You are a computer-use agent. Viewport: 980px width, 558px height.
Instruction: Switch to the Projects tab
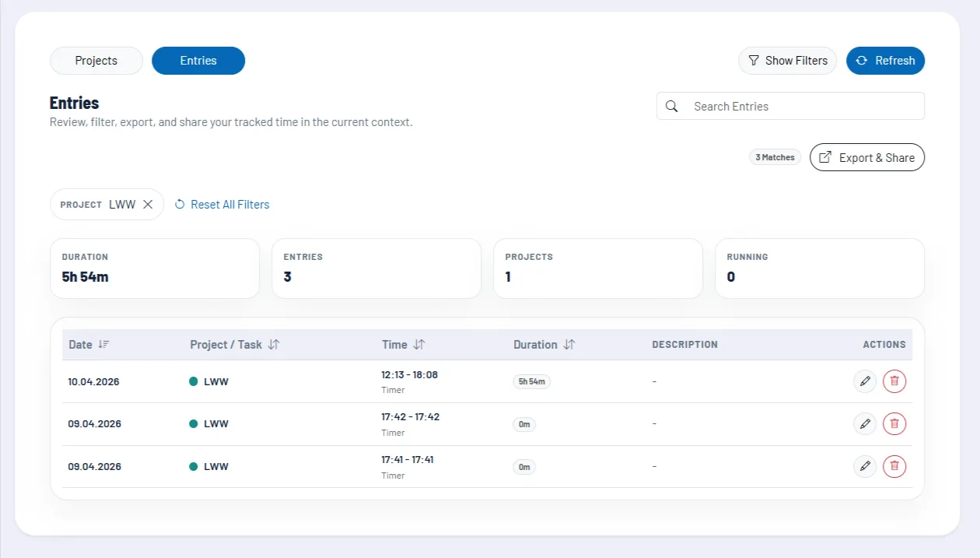pyautogui.click(x=96, y=61)
